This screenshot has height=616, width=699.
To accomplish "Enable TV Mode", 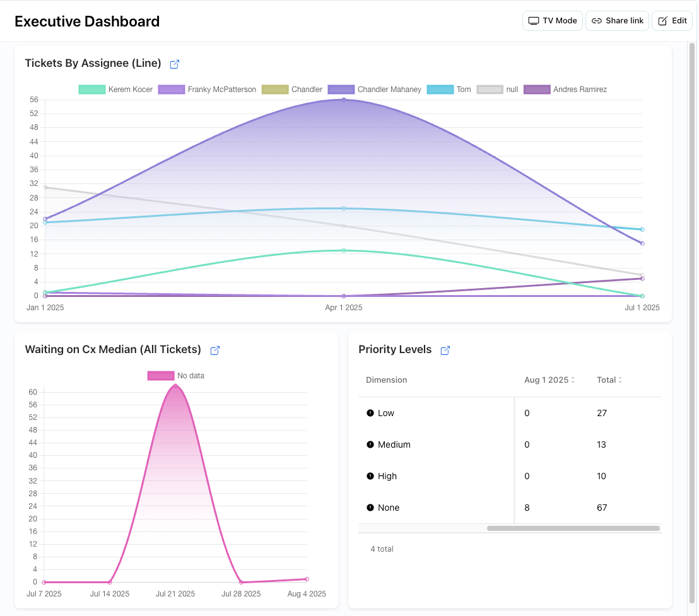I will point(552,20).
